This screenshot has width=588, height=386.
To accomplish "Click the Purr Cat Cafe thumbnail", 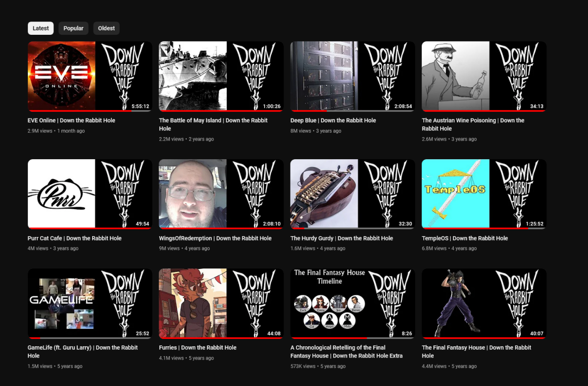I will (90, 193).
